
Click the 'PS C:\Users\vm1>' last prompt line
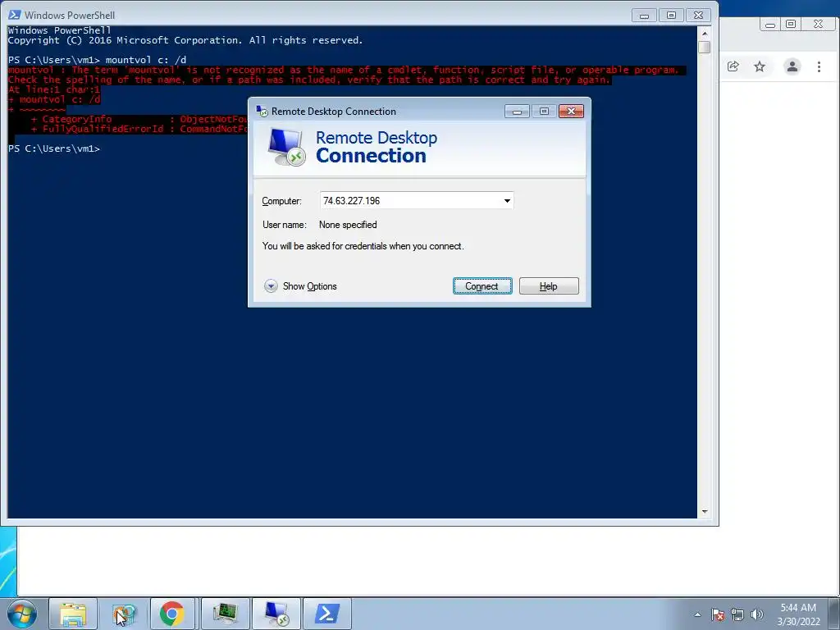(x=54, y=148)
